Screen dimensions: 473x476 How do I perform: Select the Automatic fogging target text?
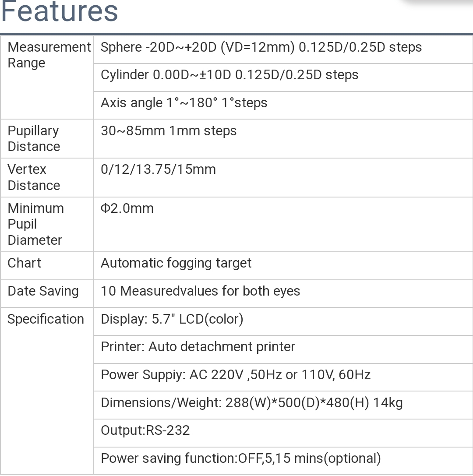tap(176, 263)
